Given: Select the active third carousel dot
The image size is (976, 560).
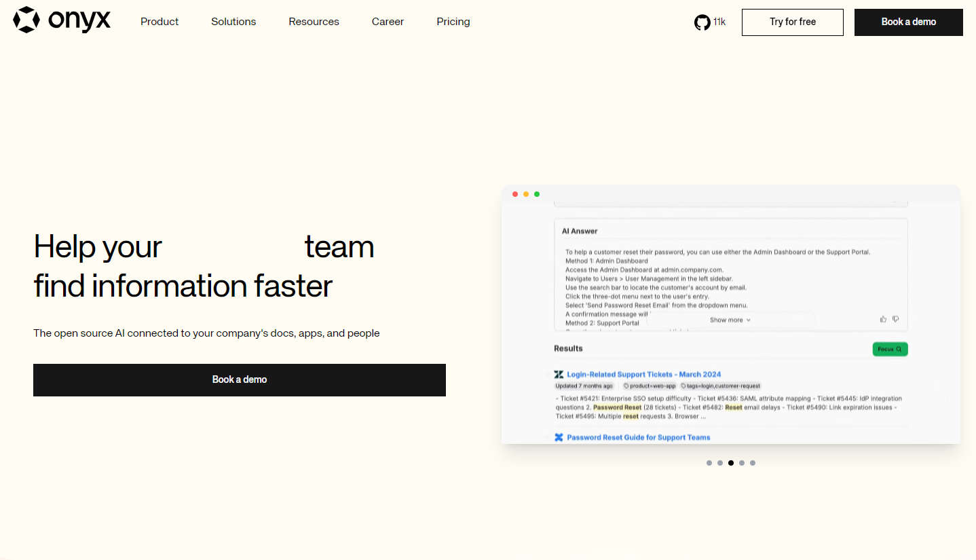Looking at the screenshot, I should tap(731, 463).
